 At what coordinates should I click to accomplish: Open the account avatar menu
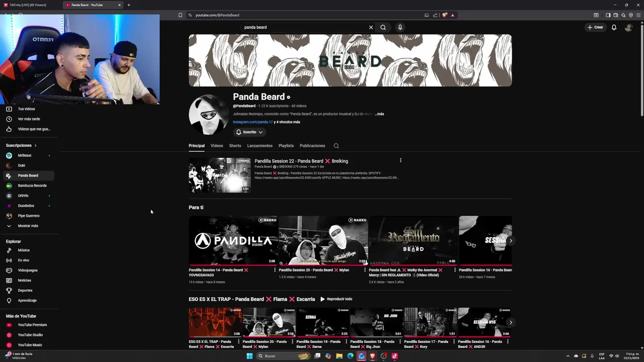pyautogui.click(x=628, y=28)
